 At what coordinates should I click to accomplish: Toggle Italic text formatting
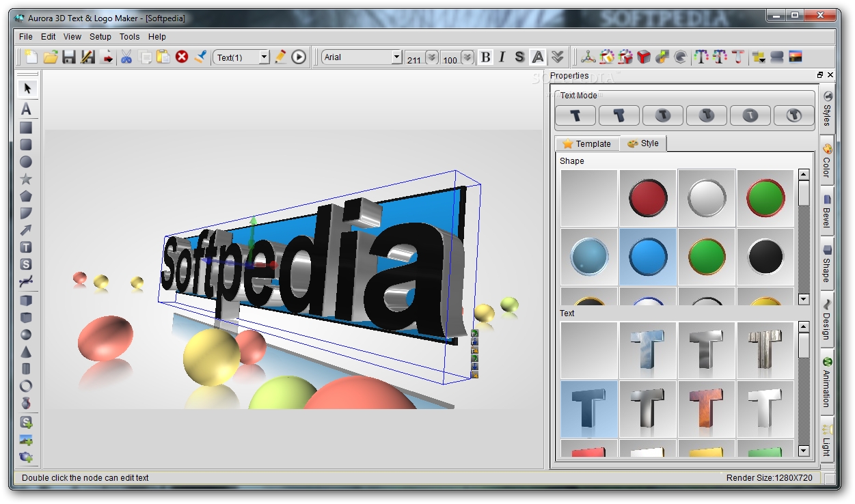tap(502, 58)
